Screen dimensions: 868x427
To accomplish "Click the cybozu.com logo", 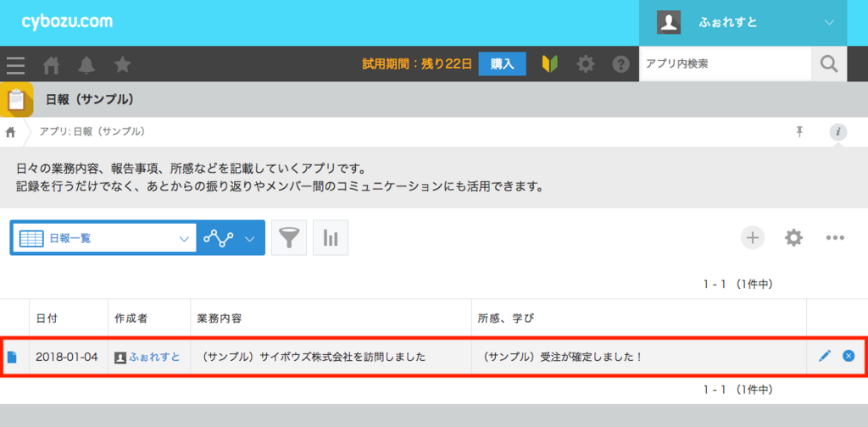I will tap(67, 22).
